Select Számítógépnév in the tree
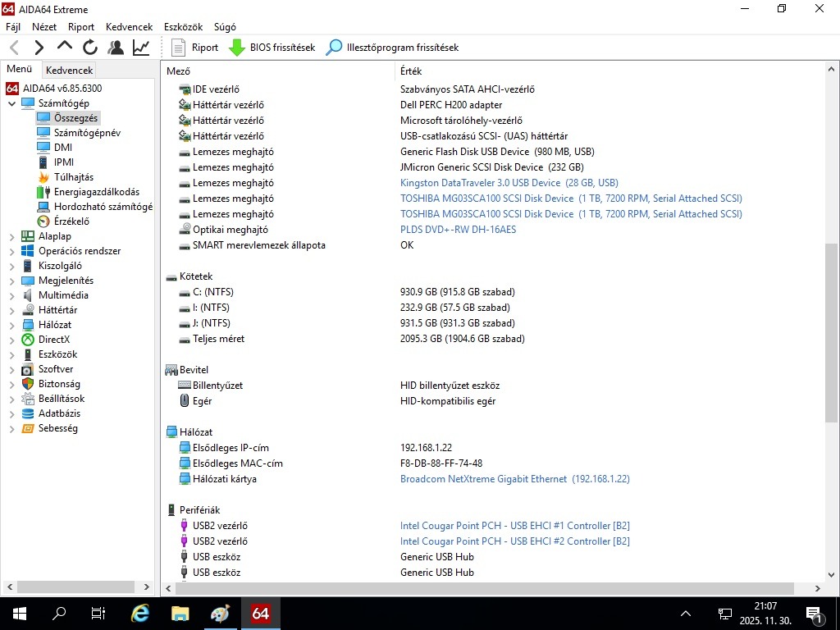This screenshot has height=630, width=840. pos(87,133)
